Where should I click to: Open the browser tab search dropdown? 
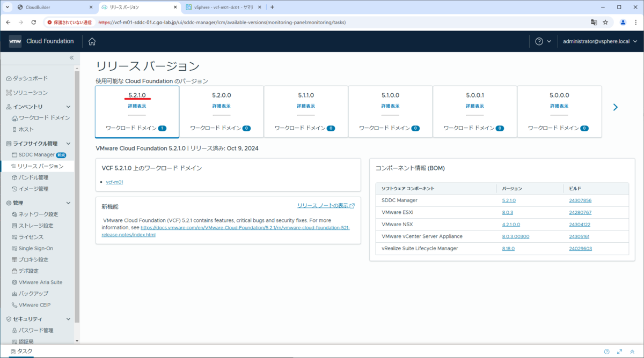pos(7,8)
